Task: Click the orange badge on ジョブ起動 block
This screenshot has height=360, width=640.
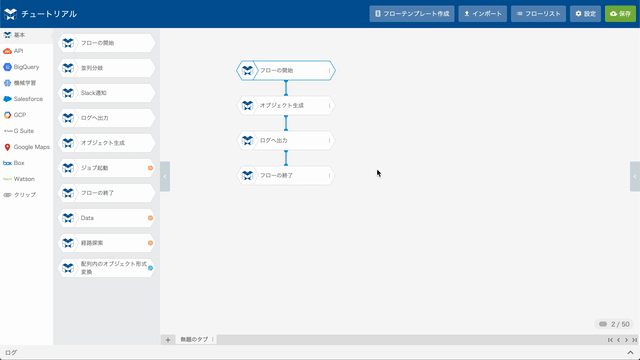Action: point(150,168)
